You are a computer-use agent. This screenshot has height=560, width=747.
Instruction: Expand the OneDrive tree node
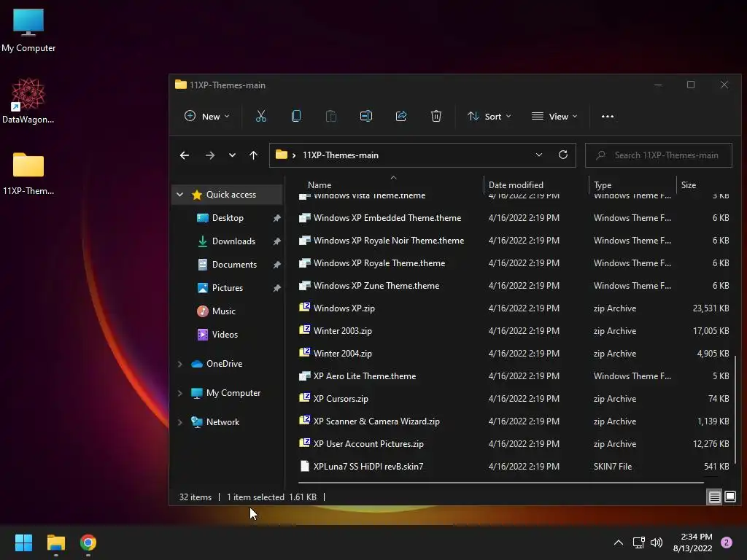(x=179, y=364)
